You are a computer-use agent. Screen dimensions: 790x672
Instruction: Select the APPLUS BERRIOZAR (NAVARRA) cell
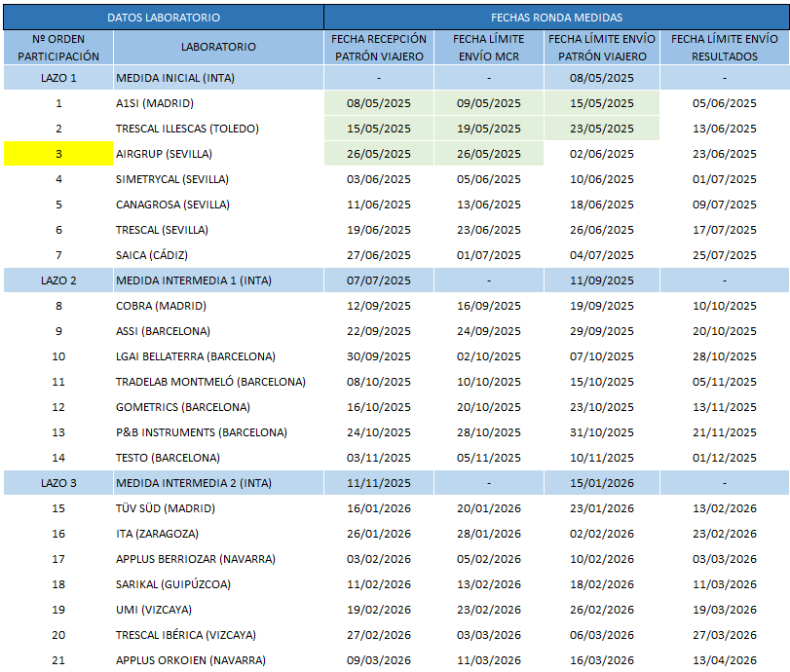click(x=218, y=559)
